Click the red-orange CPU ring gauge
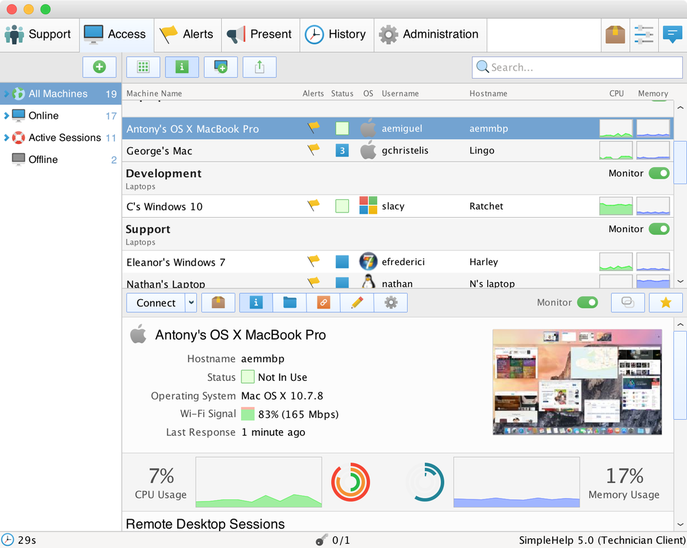 click(351, 482)
